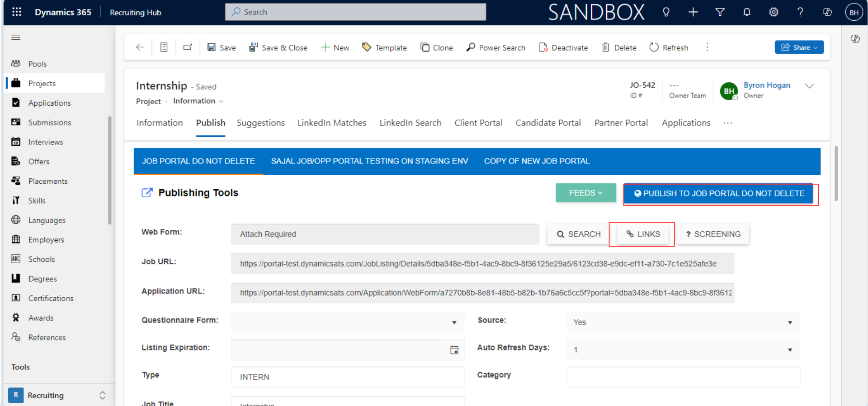This screenshot has height=406, width=868.
Task: Click Save in the command bar
Action: pyautogui.click(x=222, y=47)
